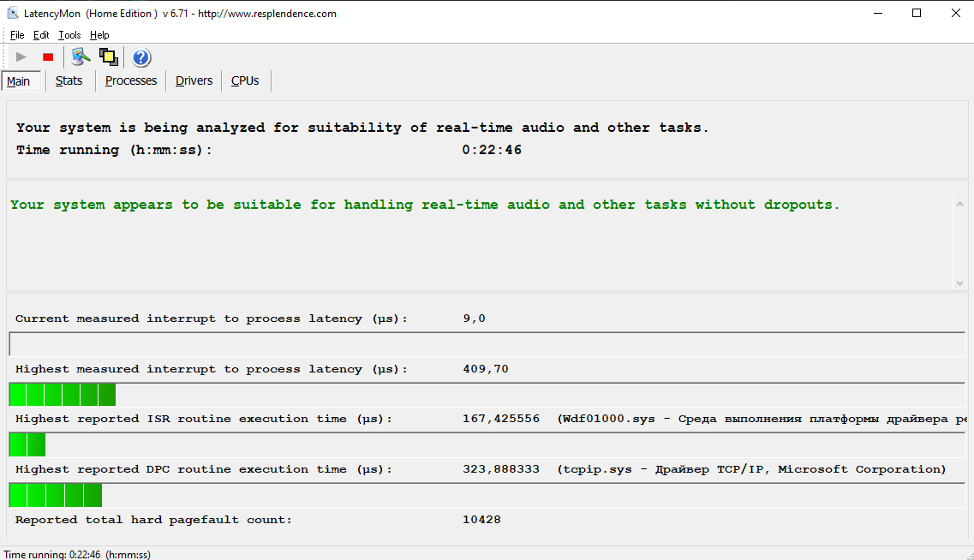This screenshot has width=974, height=560.
Task: Open the Help menu
Action: [99, 35]
